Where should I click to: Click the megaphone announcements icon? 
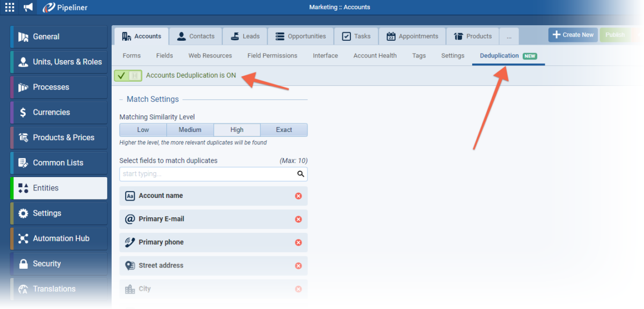coord(28,8)
